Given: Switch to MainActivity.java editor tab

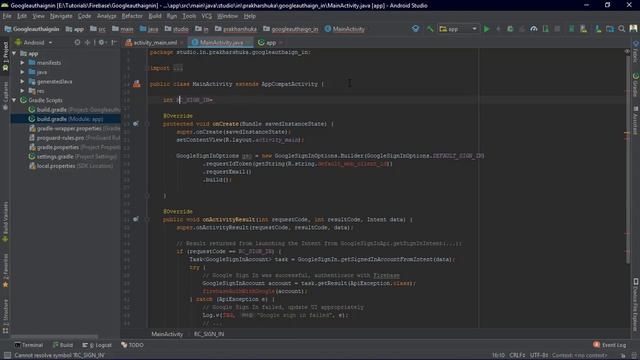Looking at the screenshot, I should point(220,42).
